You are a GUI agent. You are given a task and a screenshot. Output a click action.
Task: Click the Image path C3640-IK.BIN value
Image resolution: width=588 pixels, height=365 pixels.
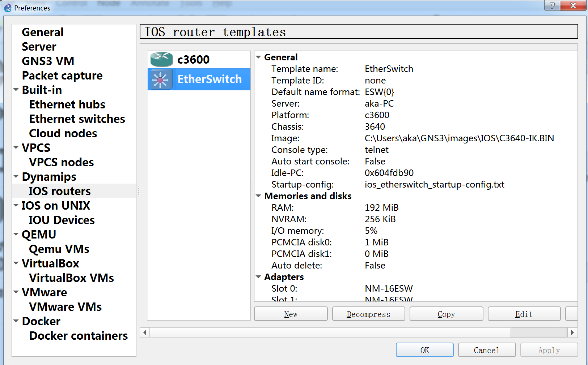(x=459, y=138)
